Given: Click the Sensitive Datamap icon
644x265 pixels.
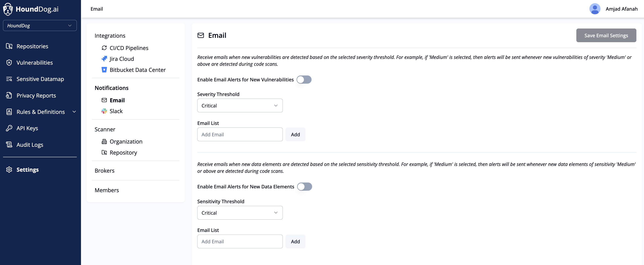Looking at the screenshot, I should click(9, 79).
